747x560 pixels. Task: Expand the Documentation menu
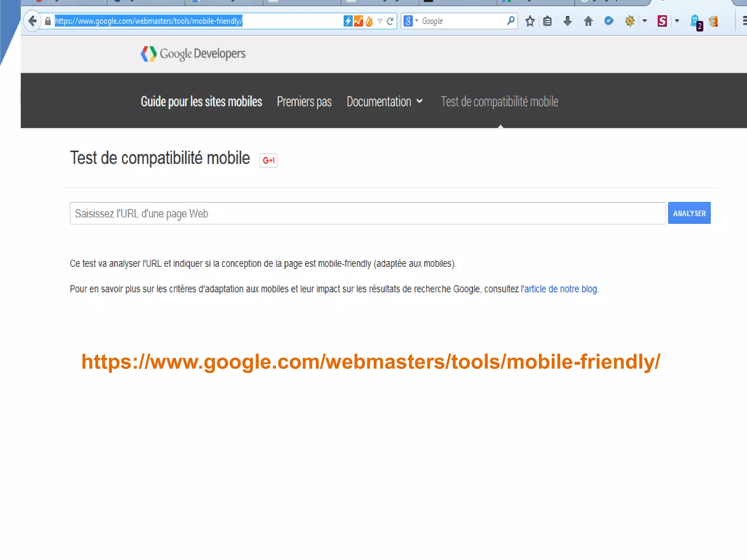tap(385, 101)
